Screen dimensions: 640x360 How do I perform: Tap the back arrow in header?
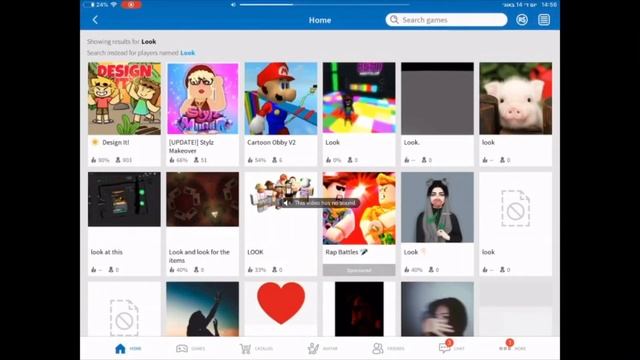[x=96, y=20]
